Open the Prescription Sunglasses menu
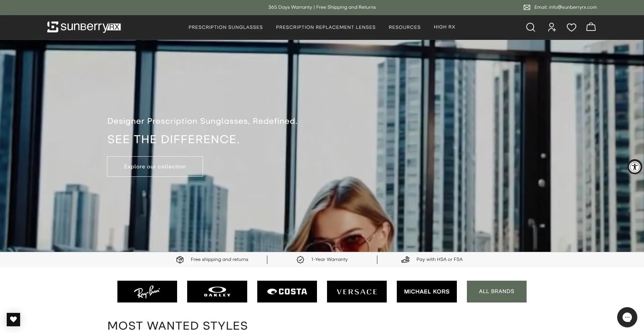The height and width of the screenshot is (333, 644). tap(225, 27)
